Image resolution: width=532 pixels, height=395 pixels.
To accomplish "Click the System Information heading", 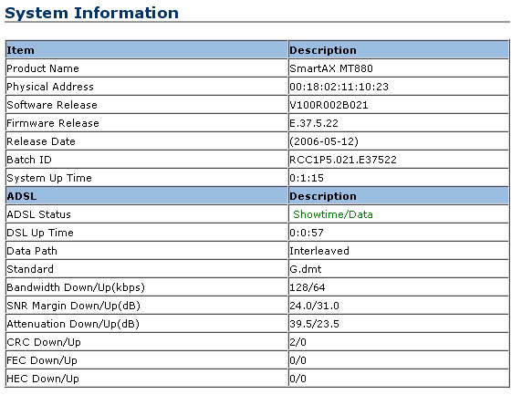I will click(91, 13).
